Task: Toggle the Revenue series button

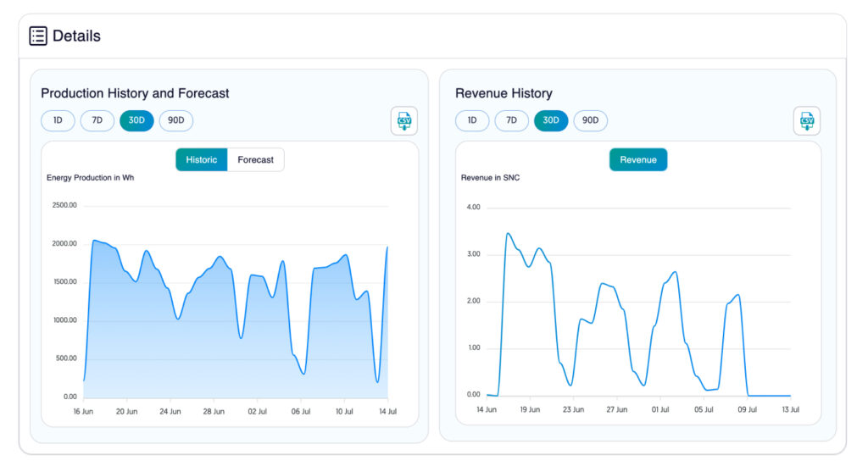Action: click(638, 159)
